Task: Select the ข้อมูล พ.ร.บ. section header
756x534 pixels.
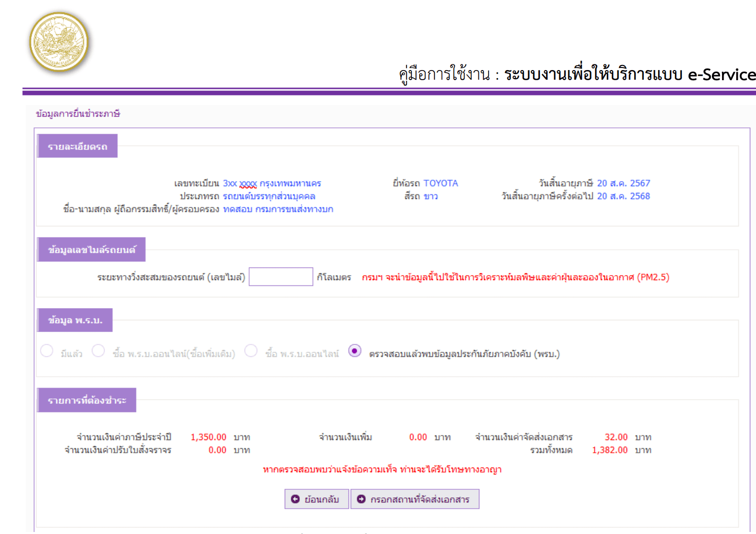Action: pos(75,320)
